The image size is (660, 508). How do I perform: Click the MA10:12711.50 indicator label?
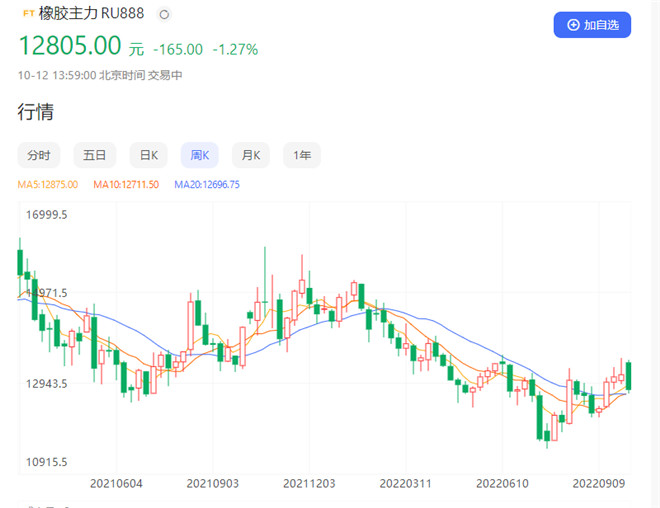tap(126, 184)
